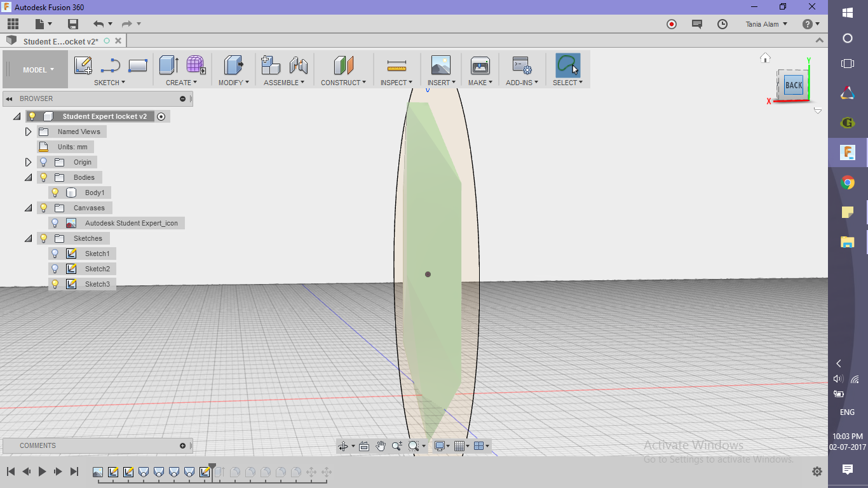Toggle visibility bulb for Body1
Image resolution: width=868 pixels, height=488 pixels.
point(55,193)
